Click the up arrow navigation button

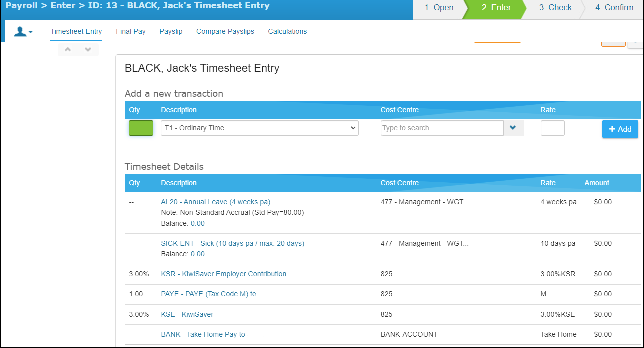tap(68, 49)
